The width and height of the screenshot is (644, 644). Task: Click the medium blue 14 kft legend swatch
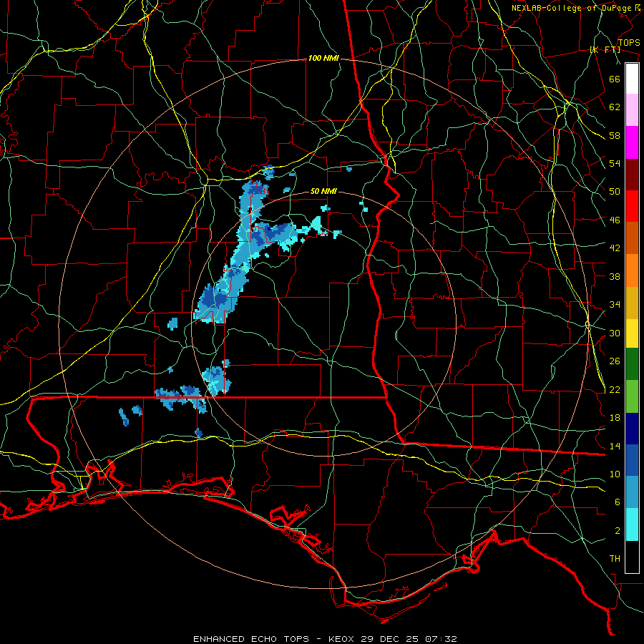pos(632,460)
